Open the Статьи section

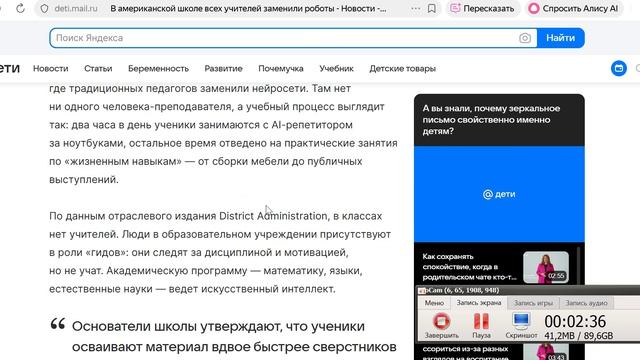(x=98, y=69)
